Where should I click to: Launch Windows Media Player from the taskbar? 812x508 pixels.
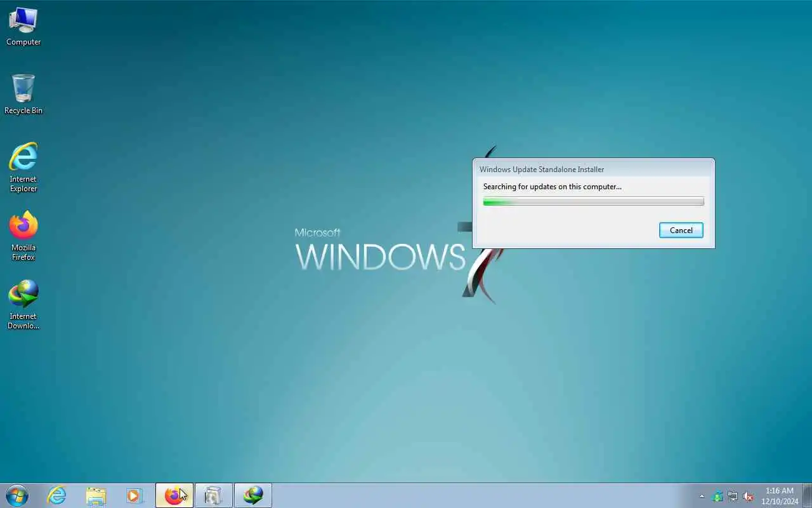134,495
